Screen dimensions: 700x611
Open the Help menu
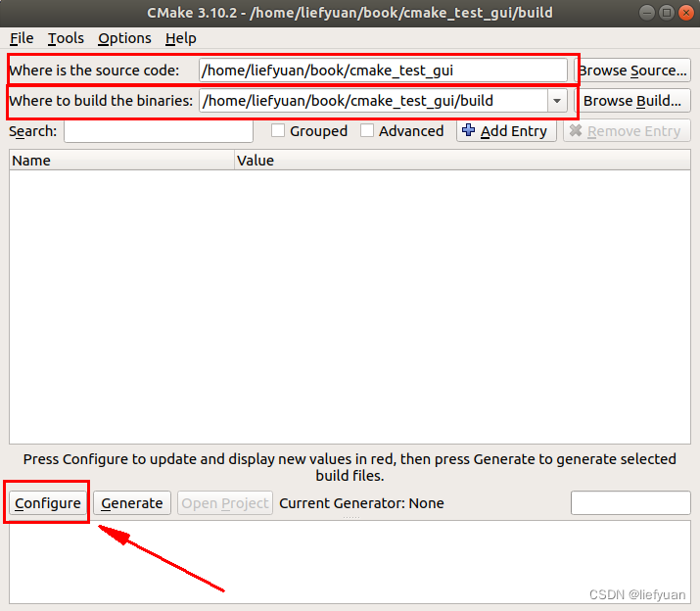[180, 38]
